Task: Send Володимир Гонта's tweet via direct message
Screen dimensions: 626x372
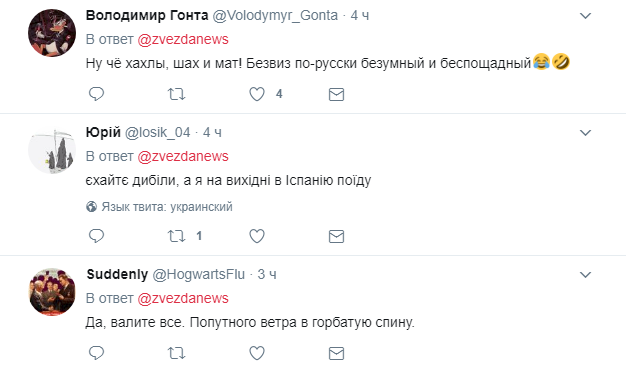Action: click(336, 94)
